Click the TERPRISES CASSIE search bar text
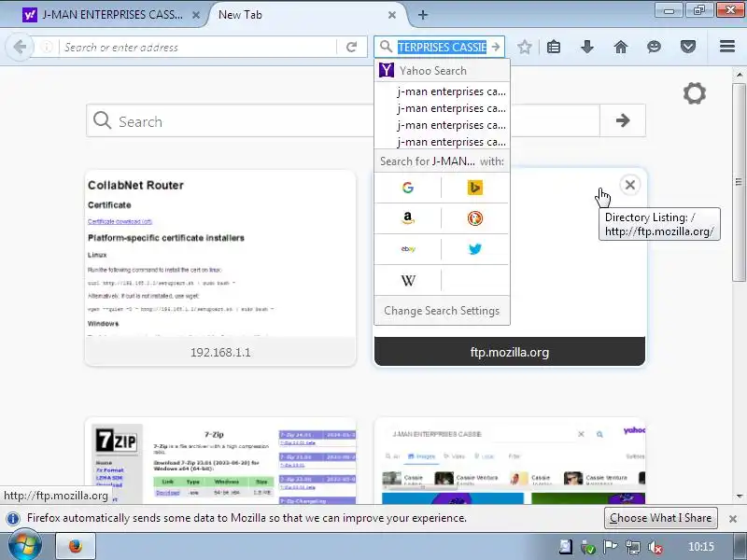 pyautogui.click(x=442, y=48)
